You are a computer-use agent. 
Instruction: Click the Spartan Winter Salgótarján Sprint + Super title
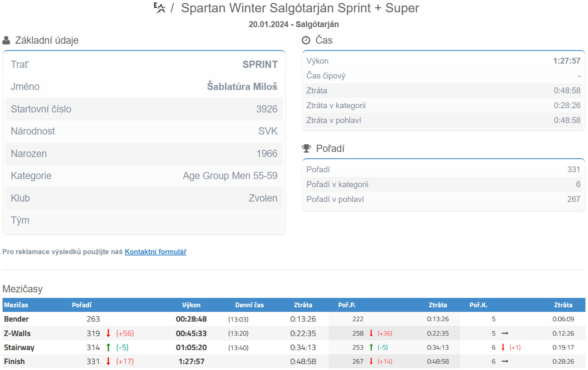click(x=300, y=8)
